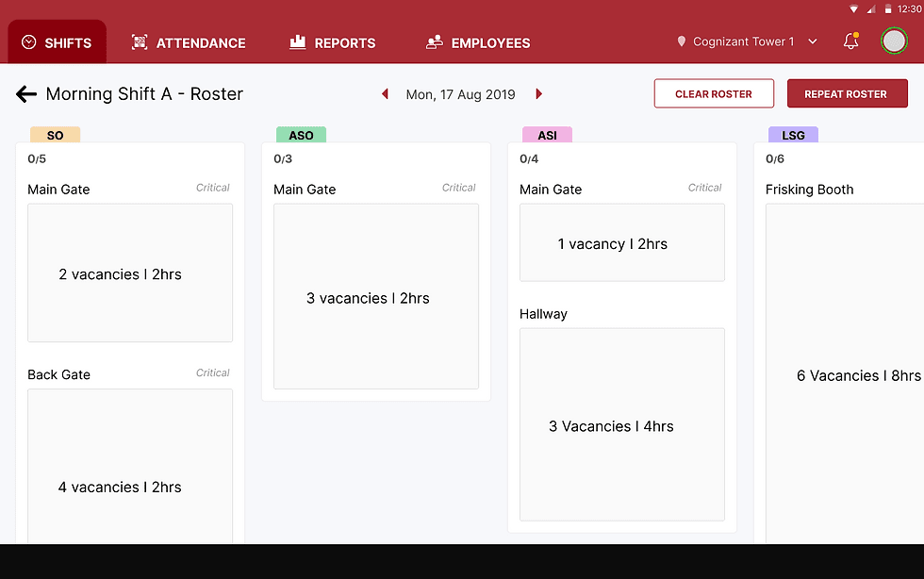The height and width of the screenshot is (579, 924).
Task: Click Critical tag on SO Main Gate
Action: click(x=213, y=188)
